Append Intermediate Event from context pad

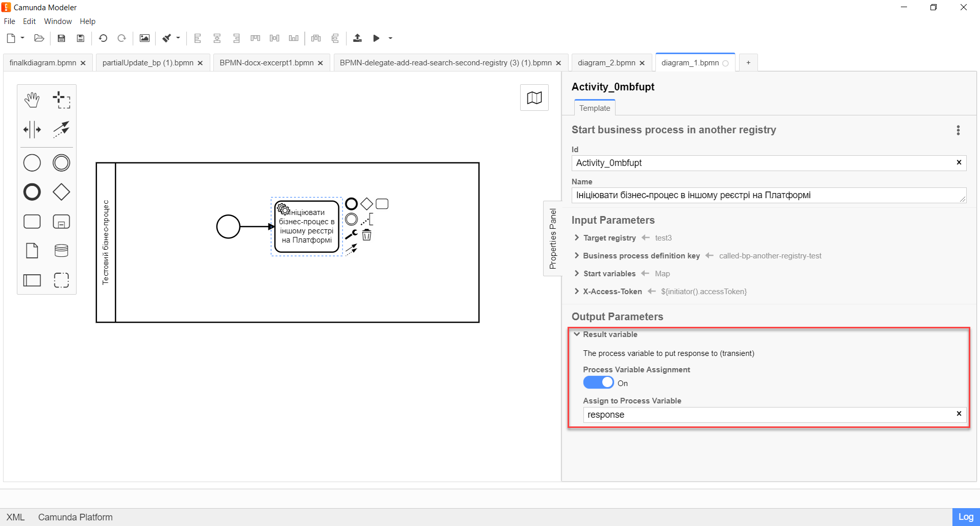coord(351,220)
